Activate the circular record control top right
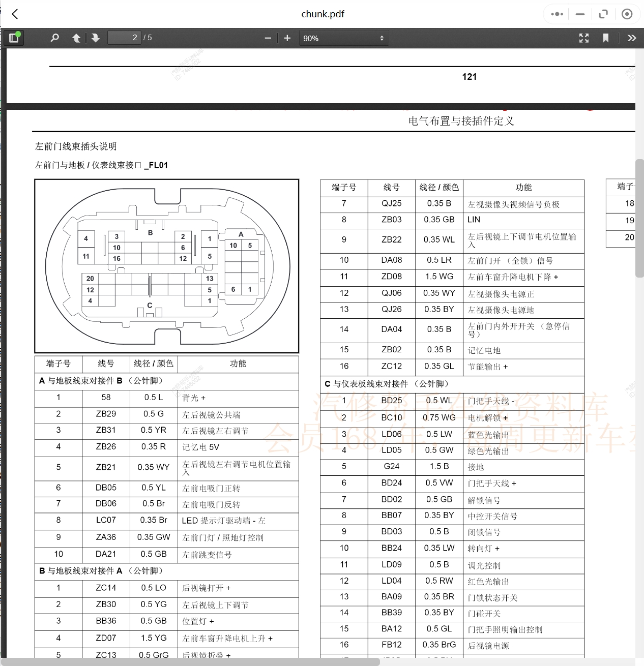The height and width of the screenshot is (666, 644). point(627,14)
